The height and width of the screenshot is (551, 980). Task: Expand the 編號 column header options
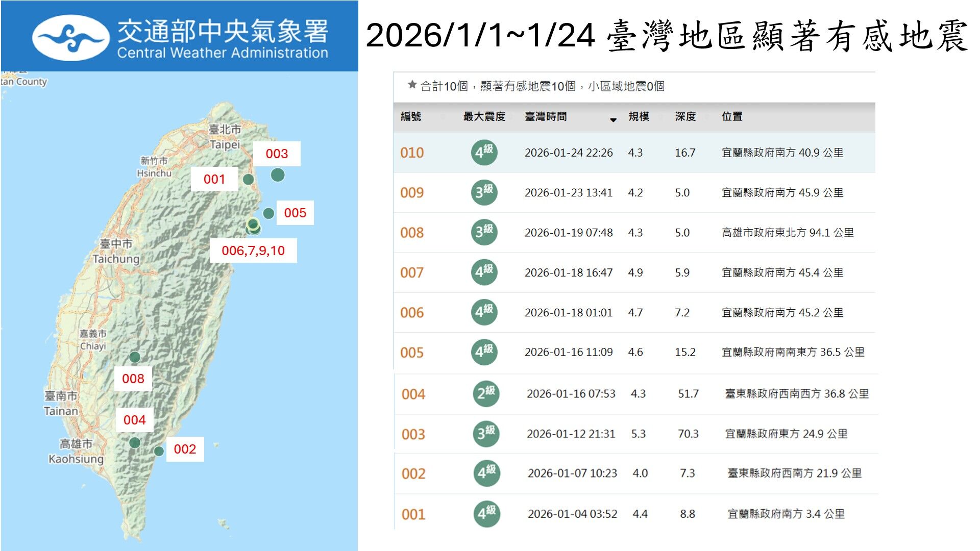412,116
